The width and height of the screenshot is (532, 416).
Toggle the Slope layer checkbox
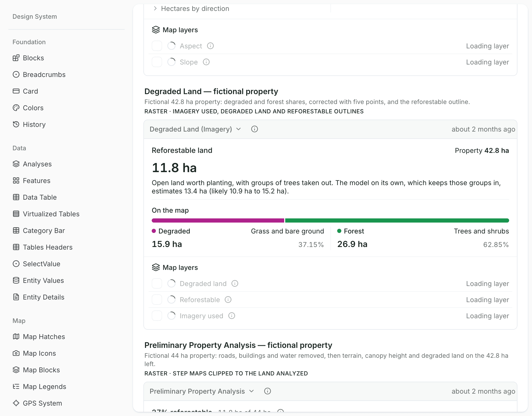(x=157, y=62)
